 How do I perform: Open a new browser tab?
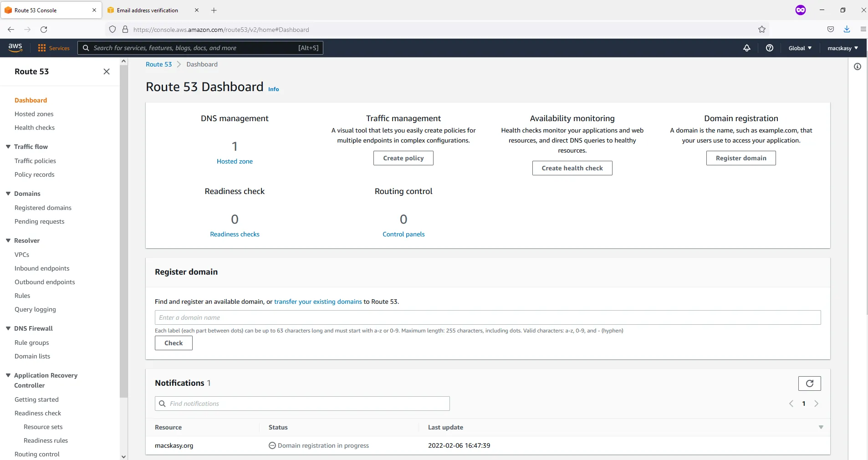pyautogui.click(x=214, y=10)
